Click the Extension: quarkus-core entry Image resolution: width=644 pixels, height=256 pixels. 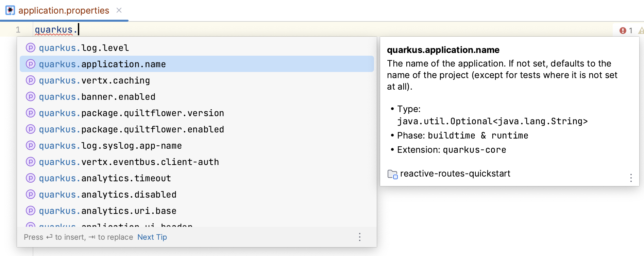(452, 150)
